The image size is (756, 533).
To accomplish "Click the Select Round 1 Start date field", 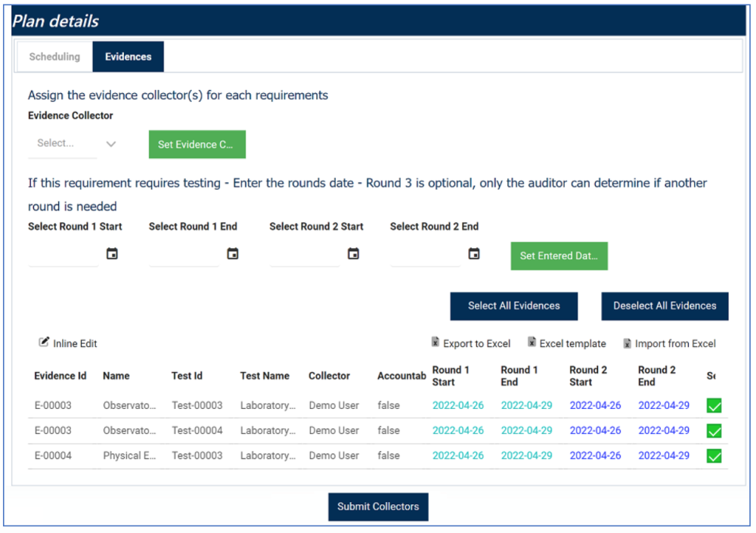I will [64, 254].
